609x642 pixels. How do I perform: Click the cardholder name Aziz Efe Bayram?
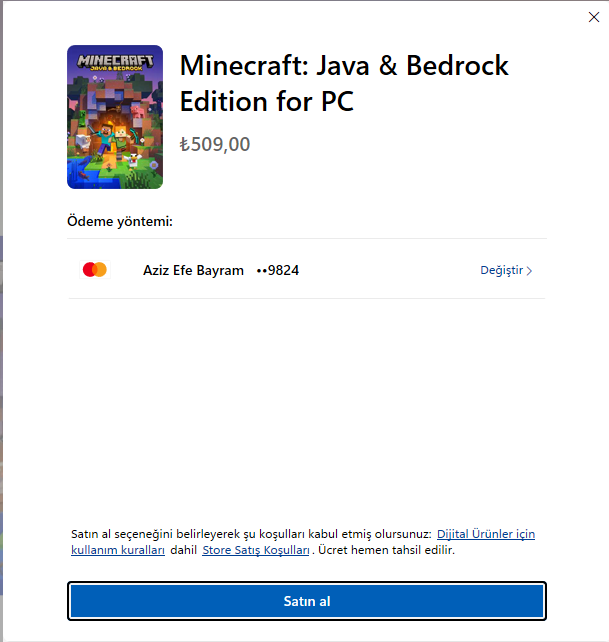194,270
